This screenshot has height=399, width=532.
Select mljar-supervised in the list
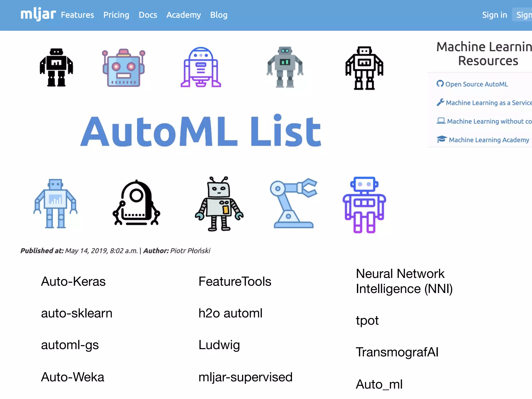point(245,377)
